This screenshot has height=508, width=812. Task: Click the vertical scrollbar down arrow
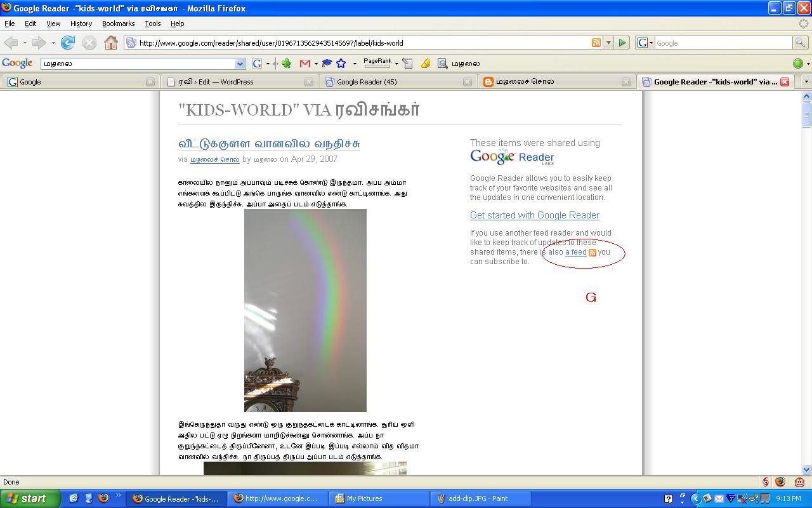point(806,470)
